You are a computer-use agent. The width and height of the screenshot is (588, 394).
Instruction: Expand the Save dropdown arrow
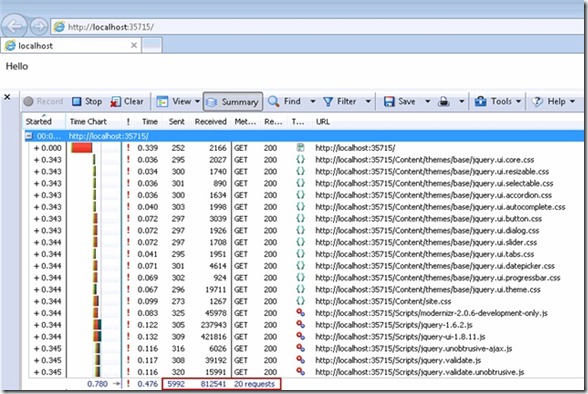(428, 102)
